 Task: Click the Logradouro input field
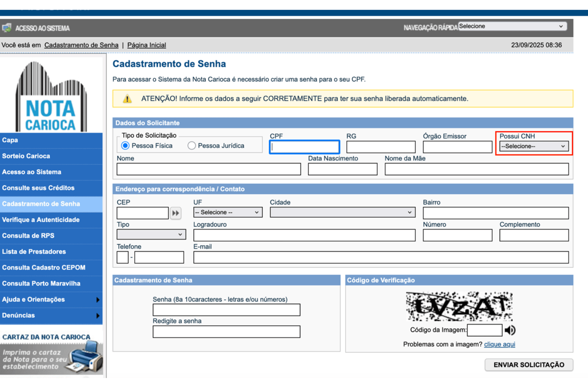click(304, 235)
